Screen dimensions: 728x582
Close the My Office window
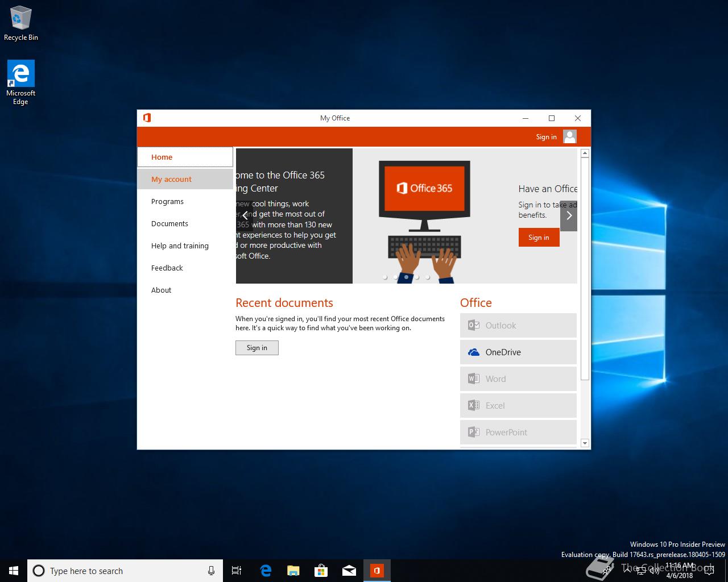pos(578,118)
